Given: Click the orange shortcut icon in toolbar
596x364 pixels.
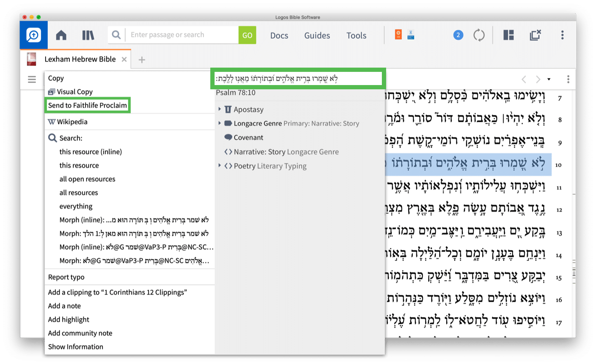Looking at the screenshot, I should pyautogui.click(x=398, y=35).
